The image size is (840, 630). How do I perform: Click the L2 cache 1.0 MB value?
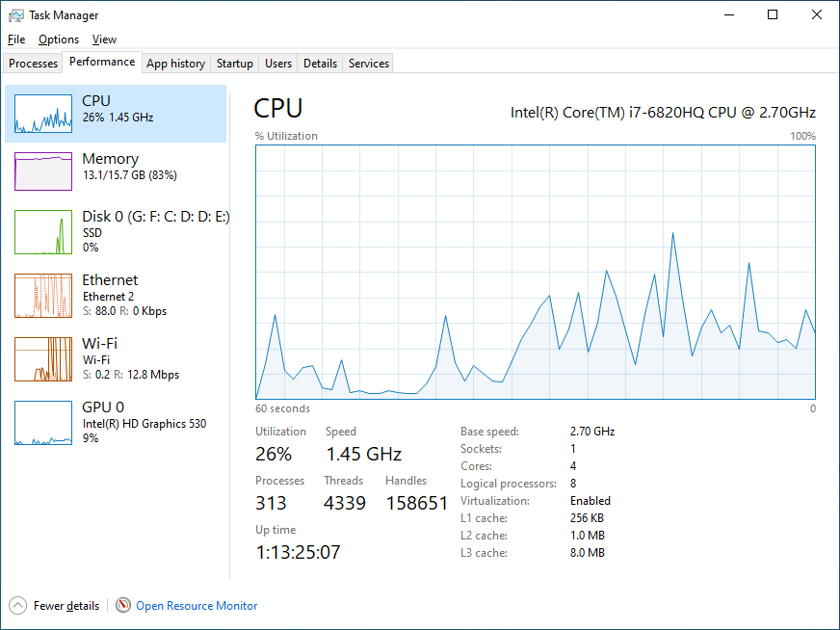[588, 536]
